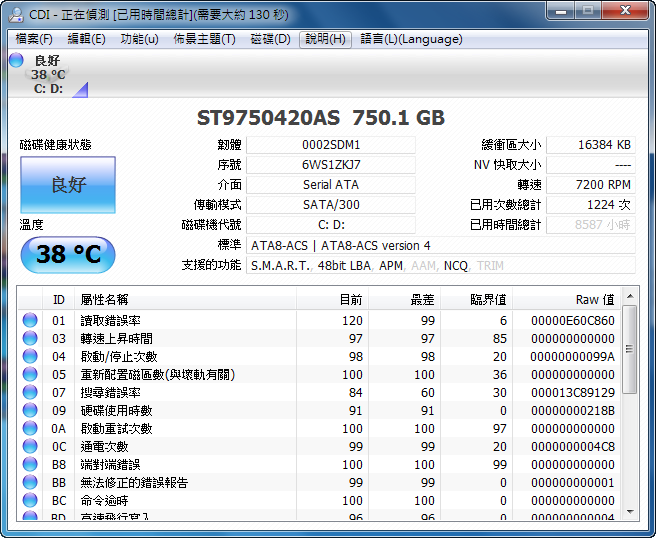Open the 佈景主題(T) menu

[205, 39]
